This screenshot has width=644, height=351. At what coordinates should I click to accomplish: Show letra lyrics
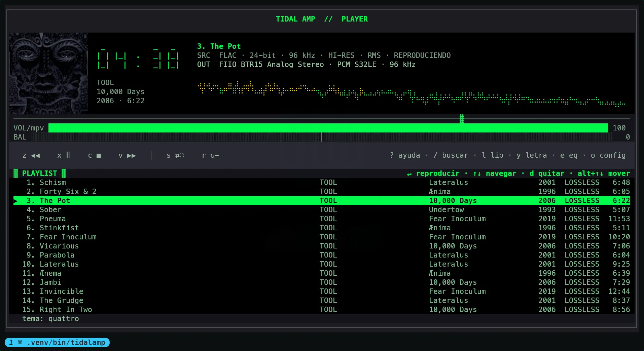point(532,155)
